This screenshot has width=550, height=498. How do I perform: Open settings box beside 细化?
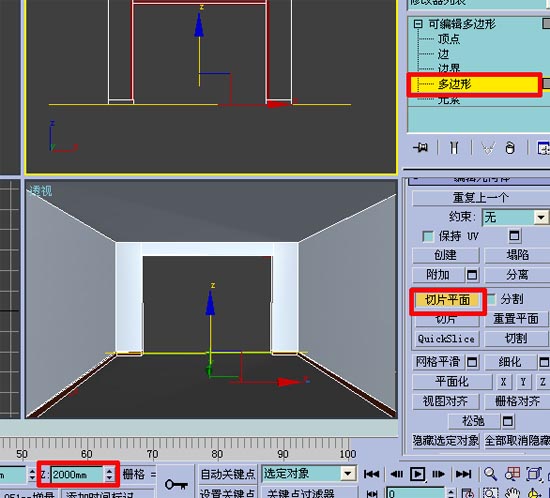pyautogui.click(x=544, y=362)
